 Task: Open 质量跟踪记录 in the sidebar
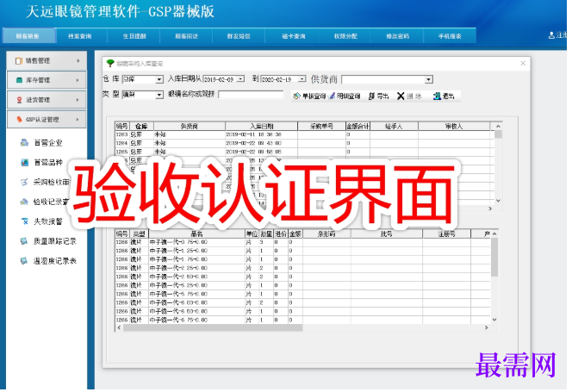[x=47, y=241]
